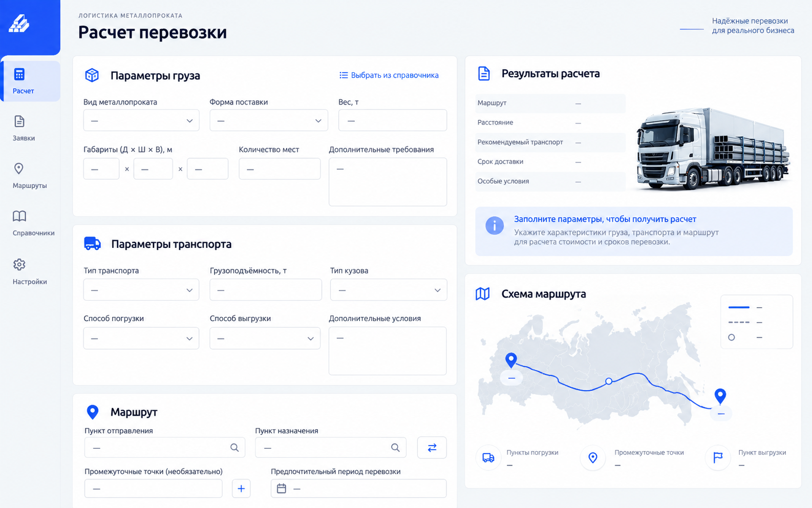Click Дополнительные условия text area
Viewport: 812px width, 508px height.
388,351
